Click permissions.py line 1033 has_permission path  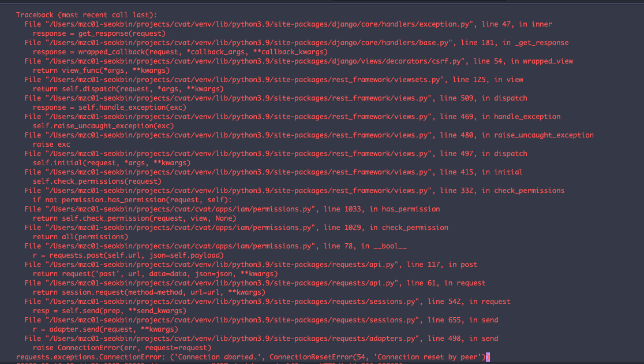click(232, 209)
